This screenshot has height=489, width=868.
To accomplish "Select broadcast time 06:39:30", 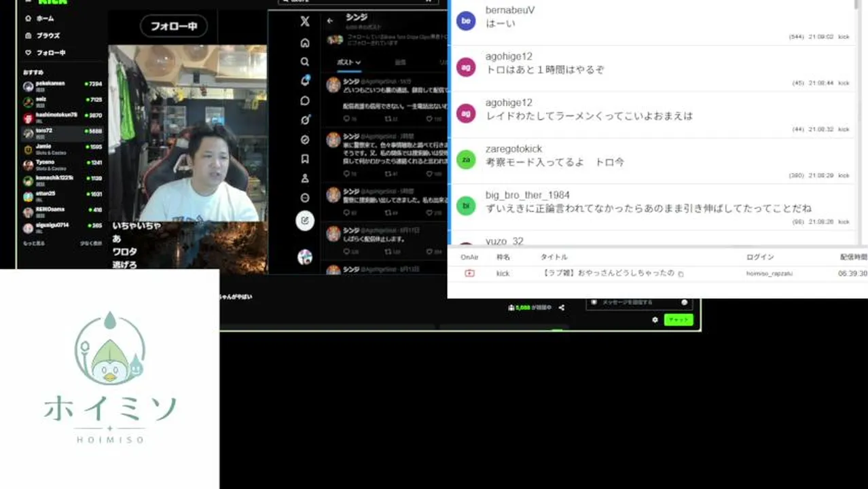I will point(852,273).
